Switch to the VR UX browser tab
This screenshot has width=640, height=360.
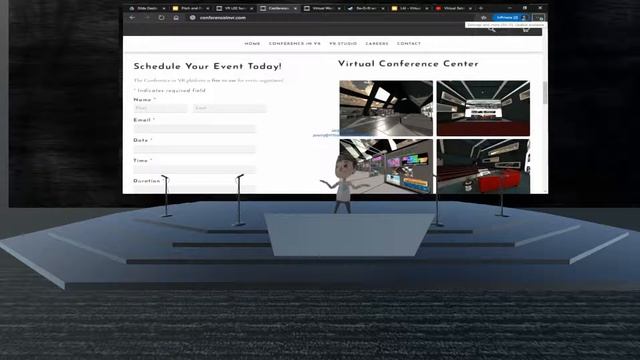pos(235,8)
